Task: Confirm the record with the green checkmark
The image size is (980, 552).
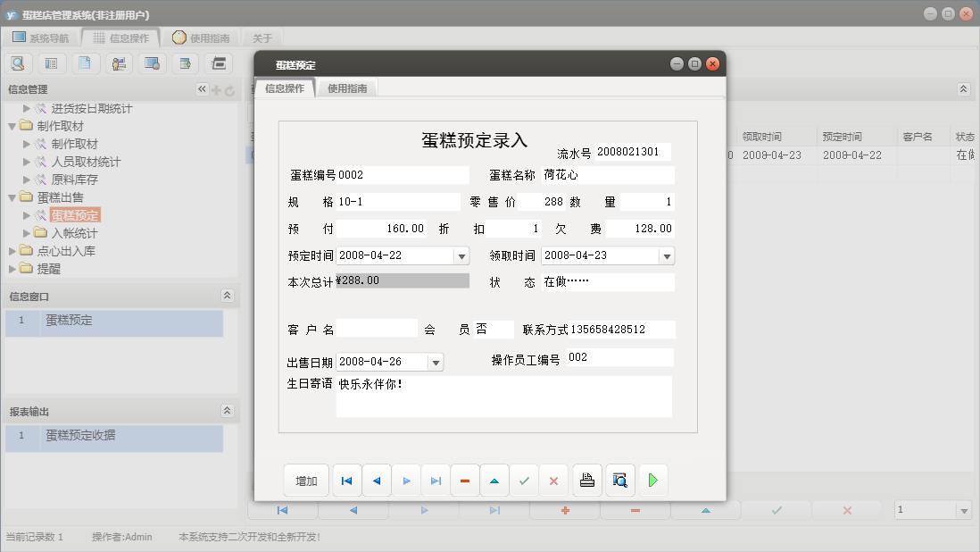Action: [x=524, y=480]
